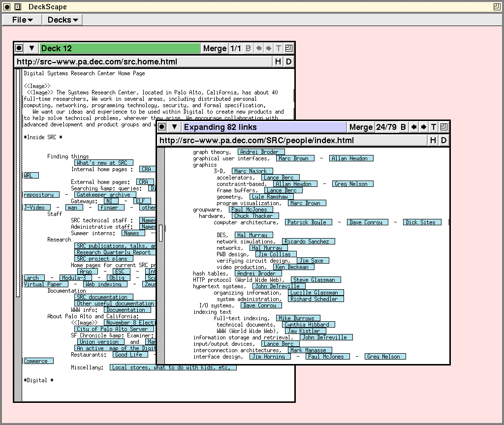Image resolution: width=504 pixels, height=425 pixels.
Task: Click the D button in Expanding 82 links
Action: (x=443, y=140)
